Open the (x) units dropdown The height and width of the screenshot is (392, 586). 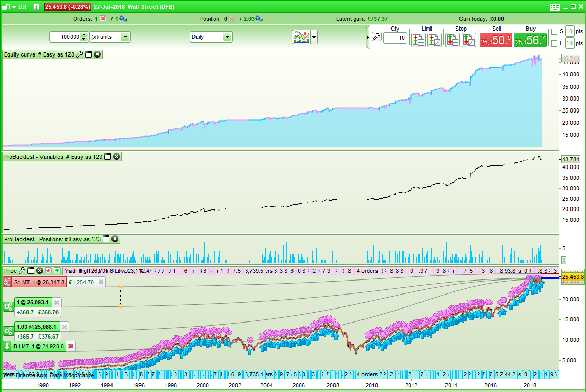124,37
